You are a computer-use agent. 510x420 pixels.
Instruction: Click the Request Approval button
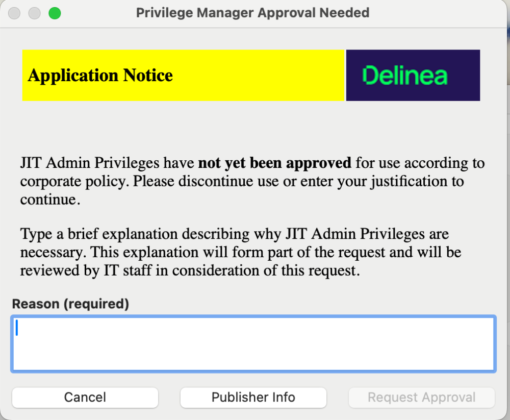click(421, 398)
